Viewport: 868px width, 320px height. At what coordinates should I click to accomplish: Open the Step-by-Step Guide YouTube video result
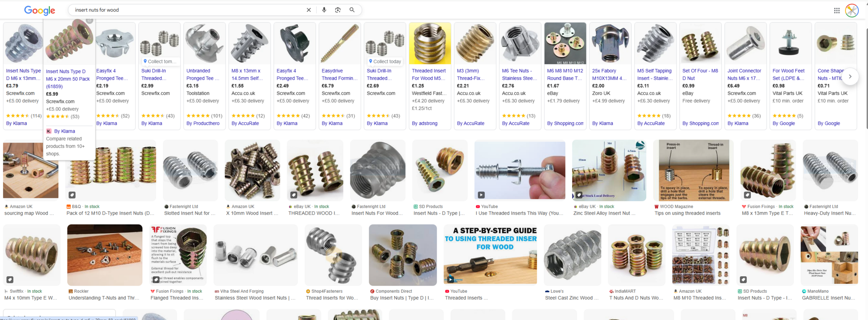click(490, 255)
